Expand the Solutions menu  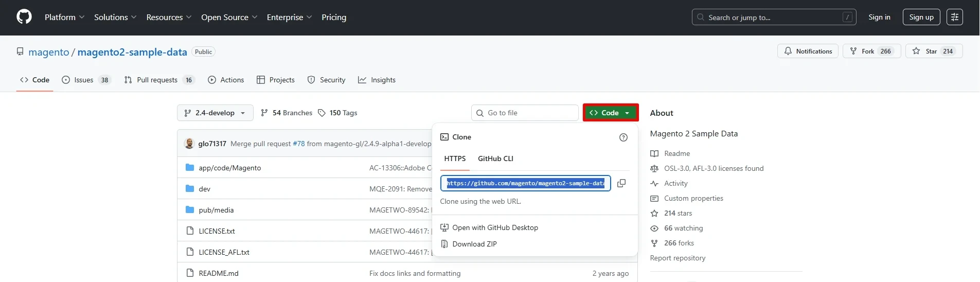[x=115, y=17]
